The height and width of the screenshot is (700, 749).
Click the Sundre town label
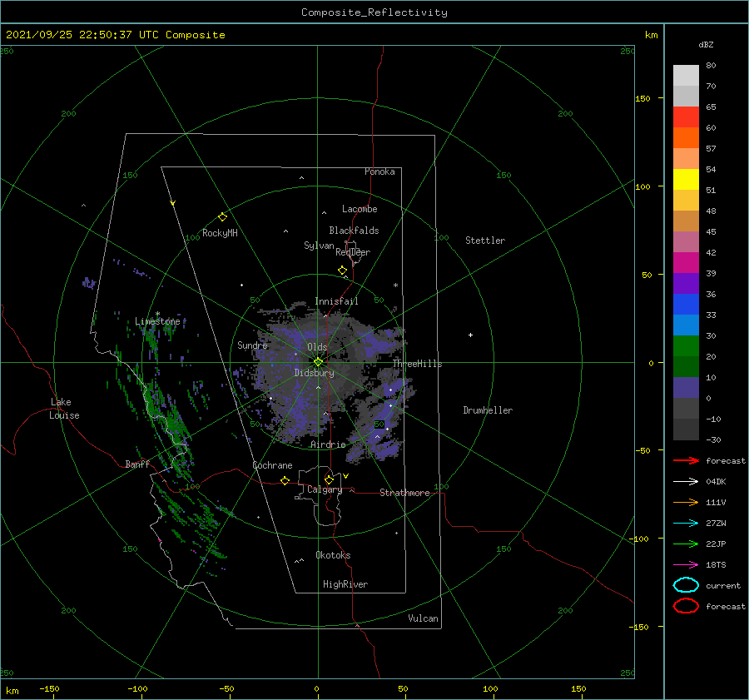click(x=252, y=345)
